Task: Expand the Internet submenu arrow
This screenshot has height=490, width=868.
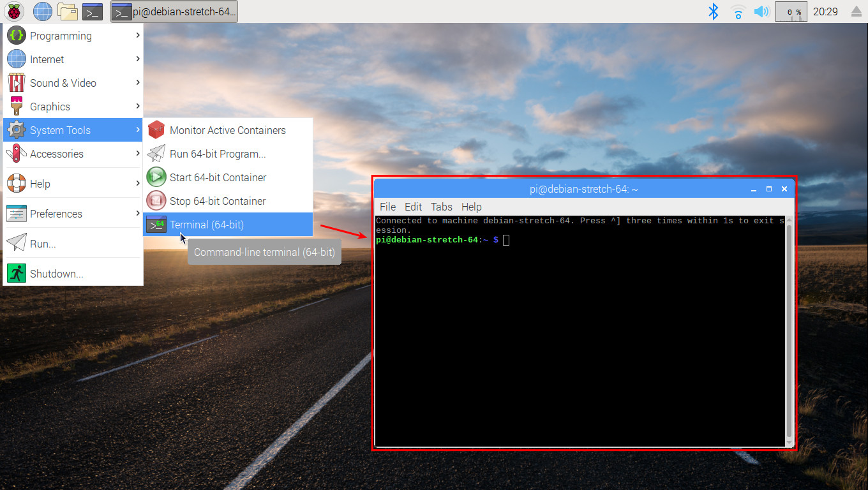Action: (137, 59)
